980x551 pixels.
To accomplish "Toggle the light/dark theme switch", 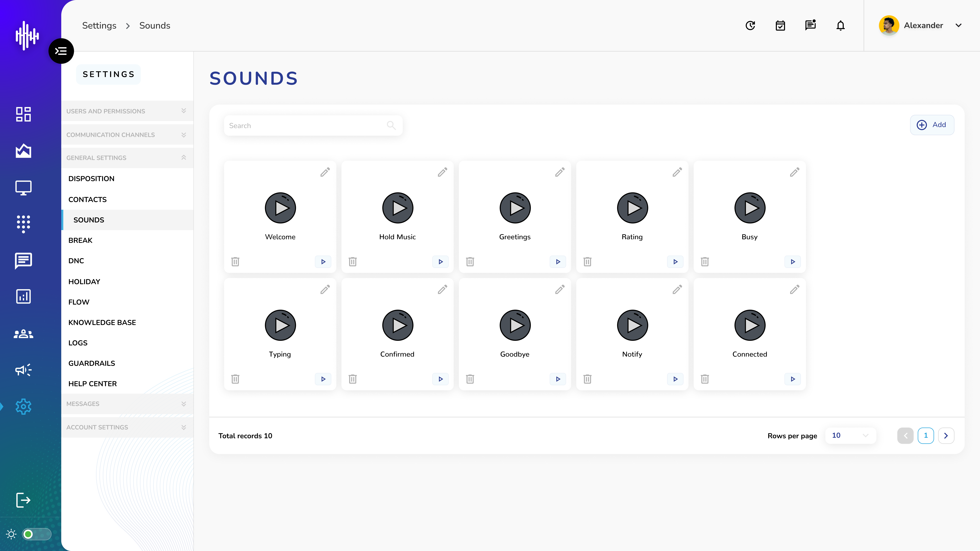I will (37, 534).
